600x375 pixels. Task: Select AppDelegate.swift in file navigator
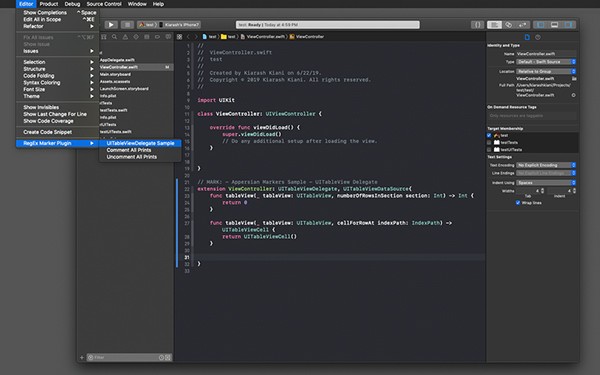[117, 60]
